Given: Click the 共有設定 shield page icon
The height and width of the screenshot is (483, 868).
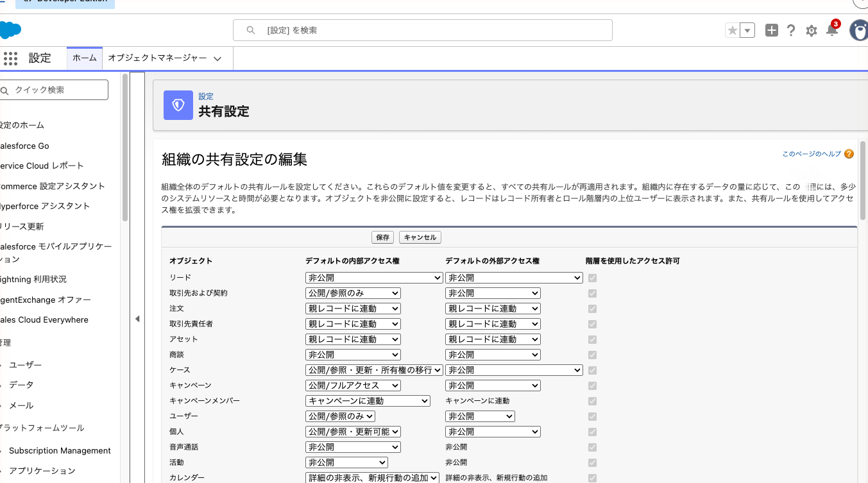Looking at the screenshot, I should tap(178, 105).
